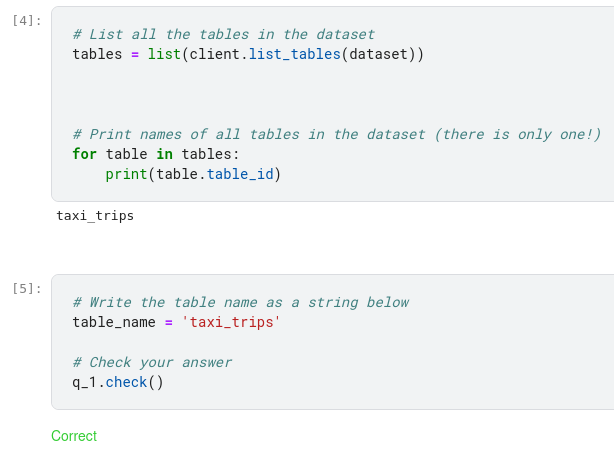
Task: Click the 'in' keyword of the loop
Action: (165, 154)
